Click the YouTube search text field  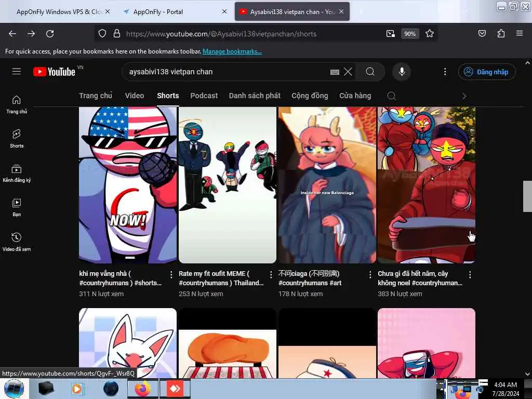(228, 72)
